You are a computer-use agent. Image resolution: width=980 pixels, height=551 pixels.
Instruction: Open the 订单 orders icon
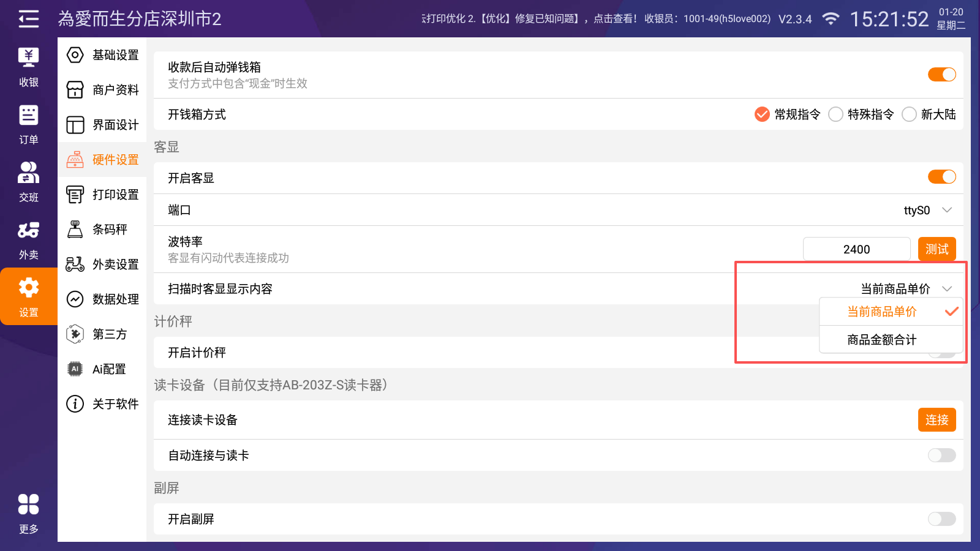(28, 124)
